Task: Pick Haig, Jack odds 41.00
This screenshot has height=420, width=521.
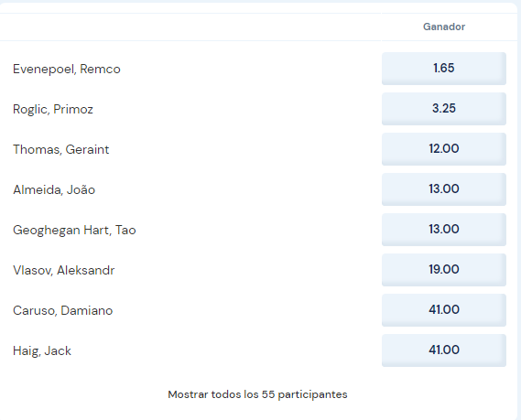Action: tap(444, 350)
